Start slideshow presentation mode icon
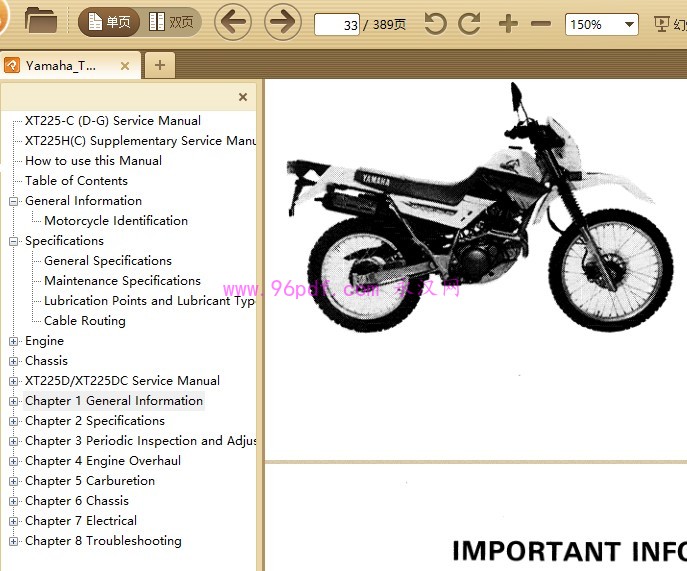This screenshot has width=687, height=571. coord(661,24)
